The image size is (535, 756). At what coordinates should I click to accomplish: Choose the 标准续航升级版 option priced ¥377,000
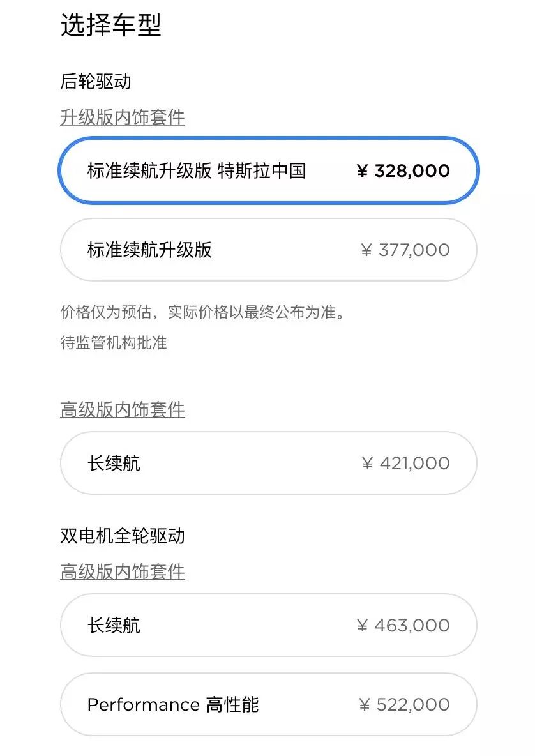268,250
